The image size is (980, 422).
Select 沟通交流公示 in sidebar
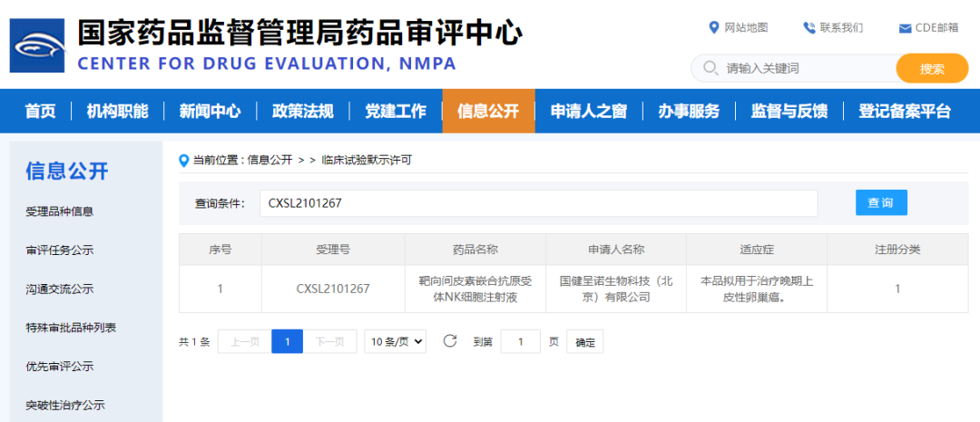[59, 289]
